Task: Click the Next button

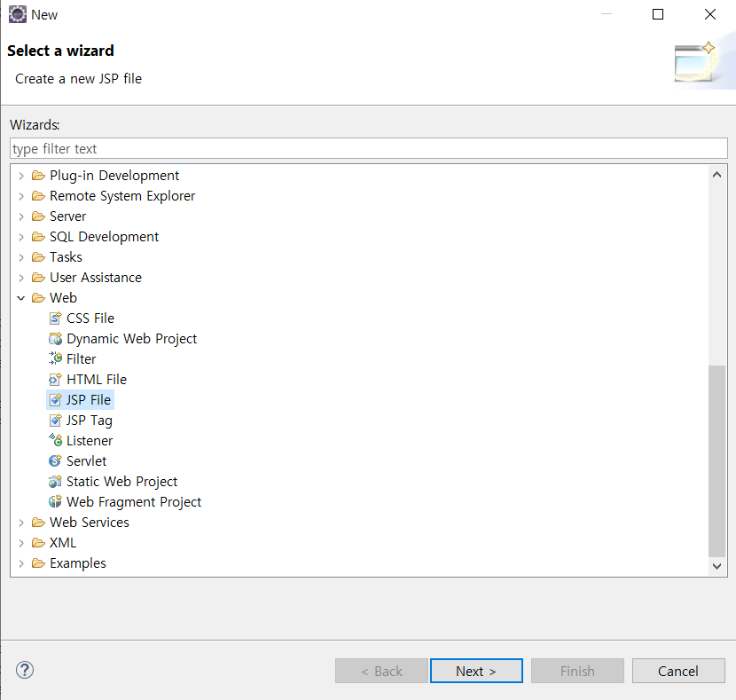Action: 476,671
